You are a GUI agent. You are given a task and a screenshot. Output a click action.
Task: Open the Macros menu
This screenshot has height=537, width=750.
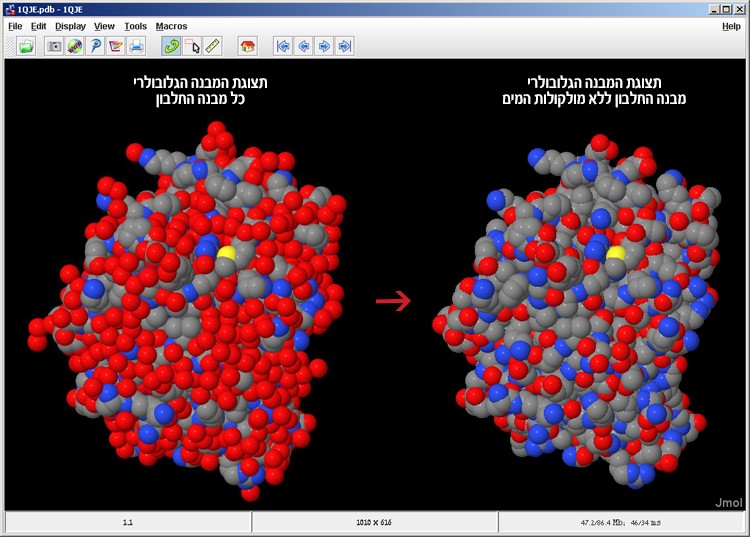tap(171, 26)
